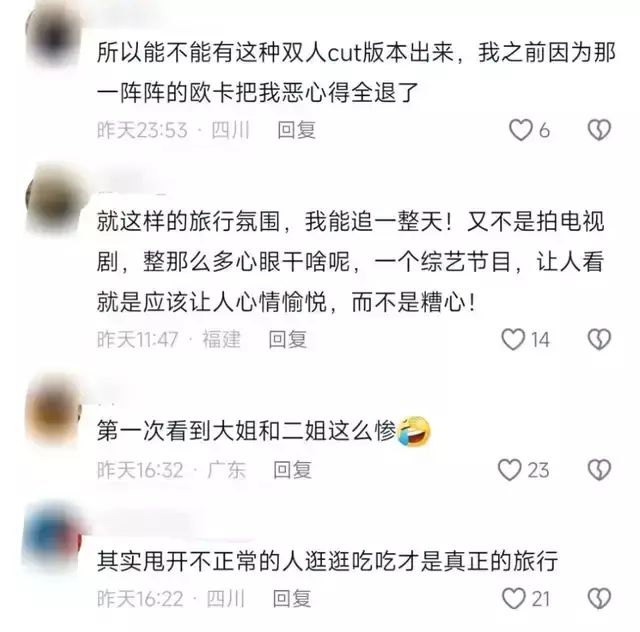Select the comment mentioning 大姐和二姐
This screenshot has width=640, height=632.
[264, 431]
